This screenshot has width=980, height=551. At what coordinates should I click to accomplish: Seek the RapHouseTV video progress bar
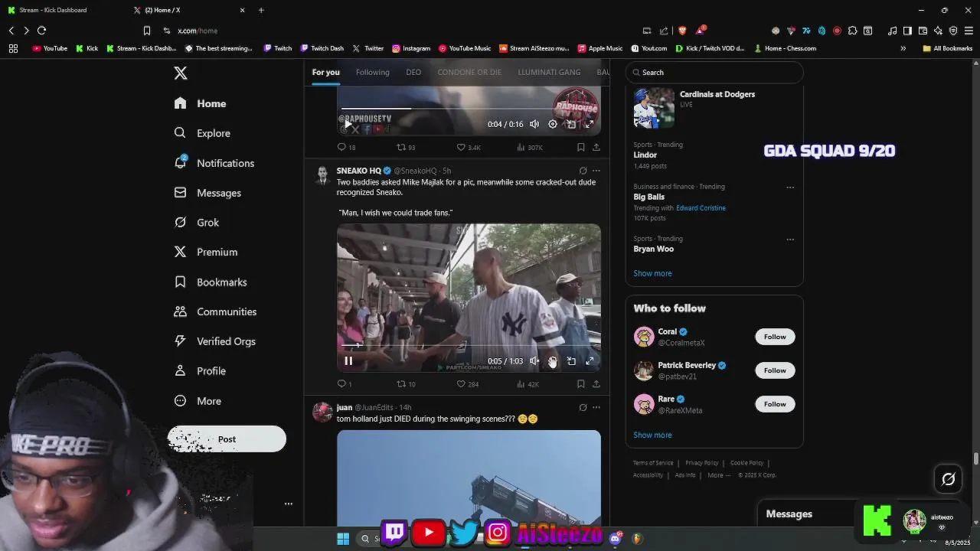pos(469,109)
